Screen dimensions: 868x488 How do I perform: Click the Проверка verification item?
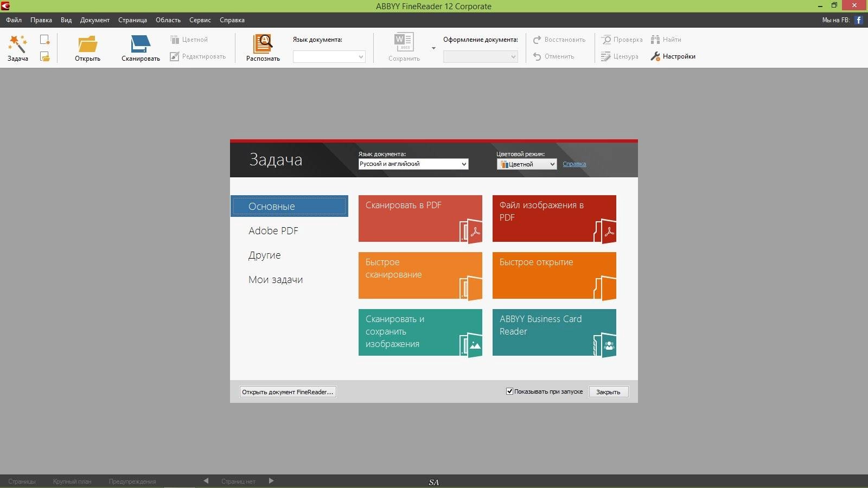point(622,40)
